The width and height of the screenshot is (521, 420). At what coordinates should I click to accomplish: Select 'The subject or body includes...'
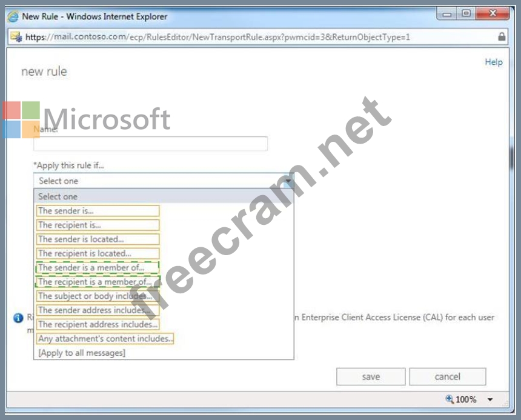[x=98, y=296]
